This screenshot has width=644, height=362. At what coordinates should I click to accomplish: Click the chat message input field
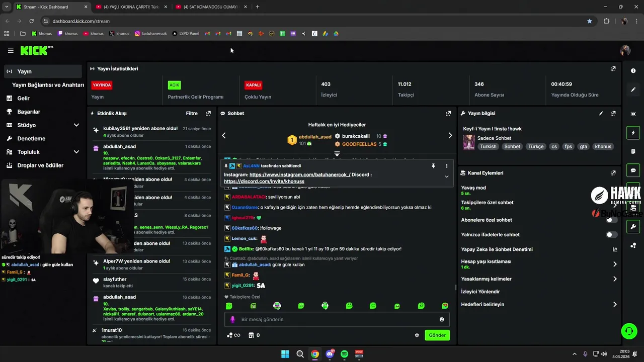pyautogui.click(x=337, y=319)
